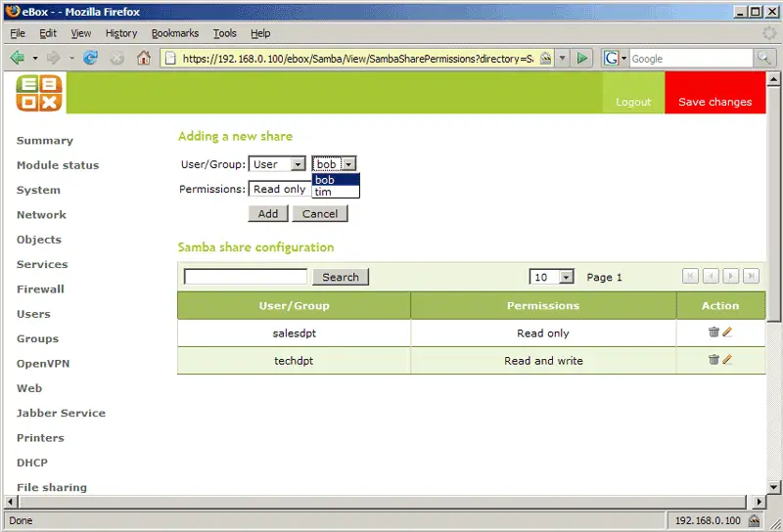783x532 pixels.
Task: Click the Printers sidebar link
Action: 40,438
